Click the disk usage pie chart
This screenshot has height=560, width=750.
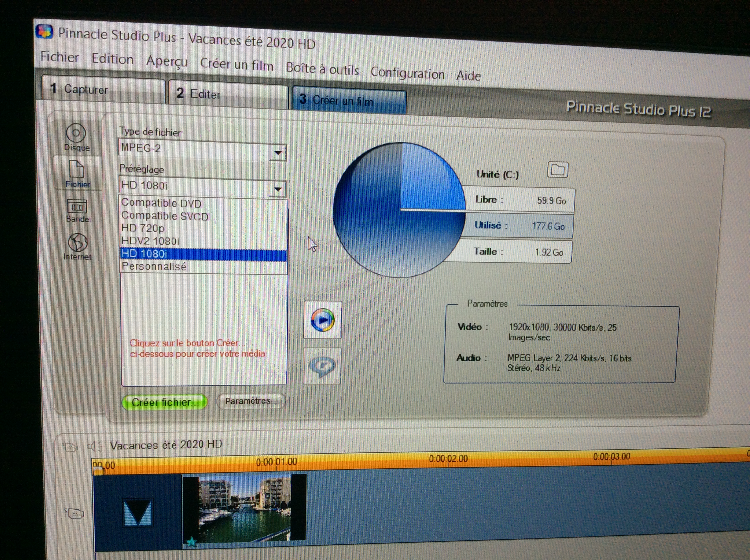point(399,210)
